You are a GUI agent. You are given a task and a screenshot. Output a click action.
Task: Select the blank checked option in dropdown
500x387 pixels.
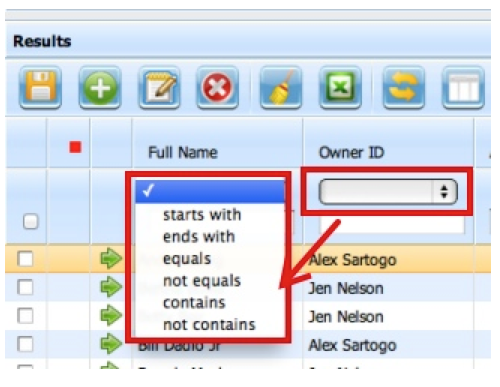click(x=210, y=191)
